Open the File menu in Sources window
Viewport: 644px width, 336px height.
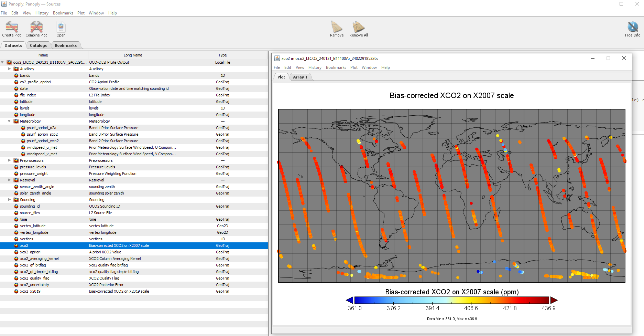click(4, 13)
